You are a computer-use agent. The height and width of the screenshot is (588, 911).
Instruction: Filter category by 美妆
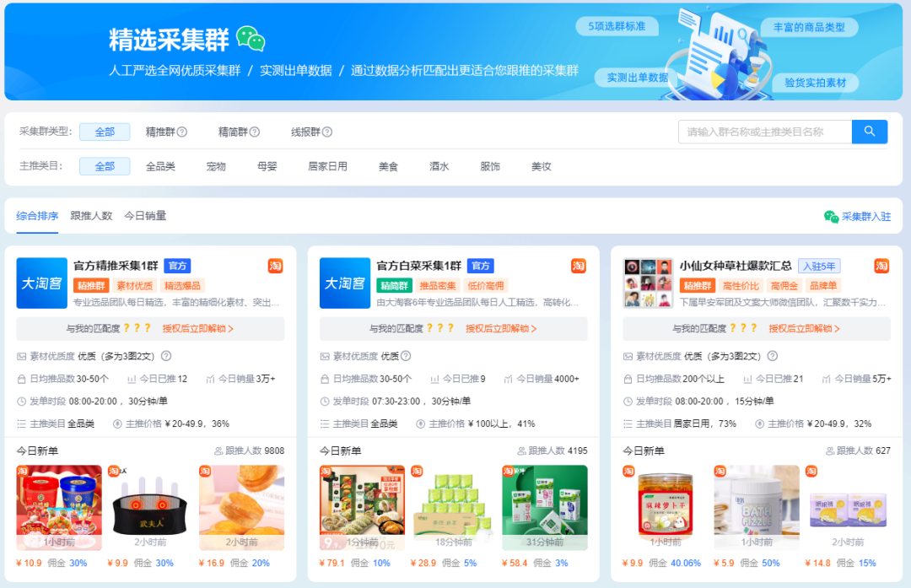[541, 166]
